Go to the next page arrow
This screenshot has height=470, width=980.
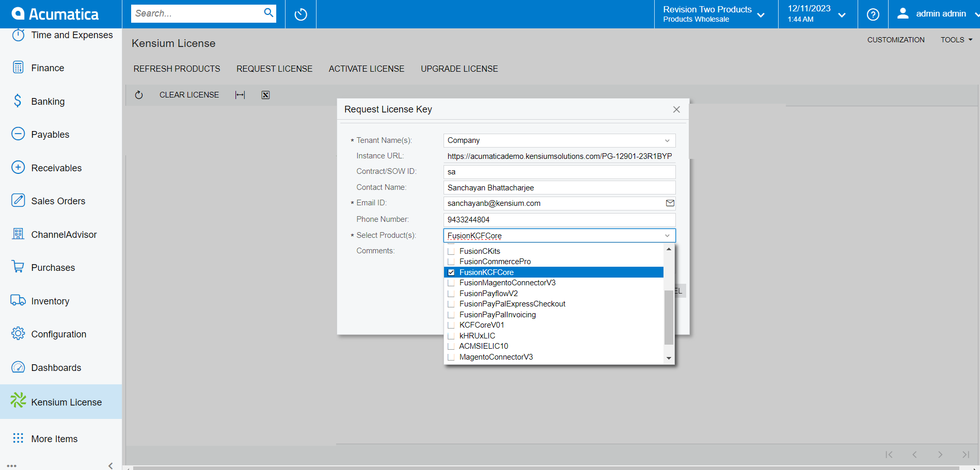940,455
